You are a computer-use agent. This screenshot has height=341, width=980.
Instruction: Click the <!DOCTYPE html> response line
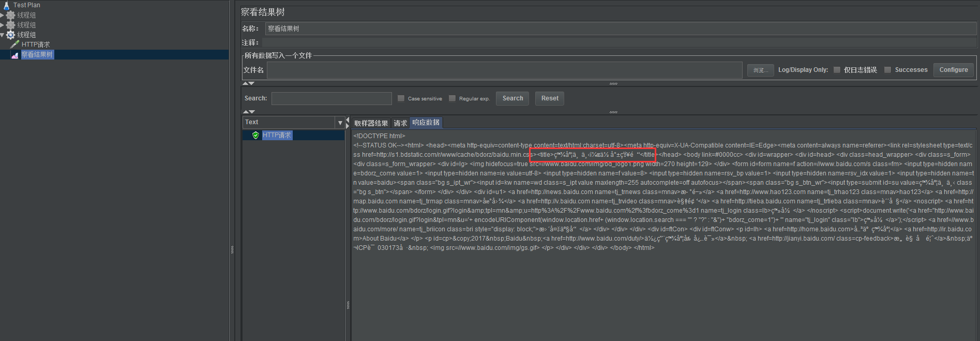379,136
